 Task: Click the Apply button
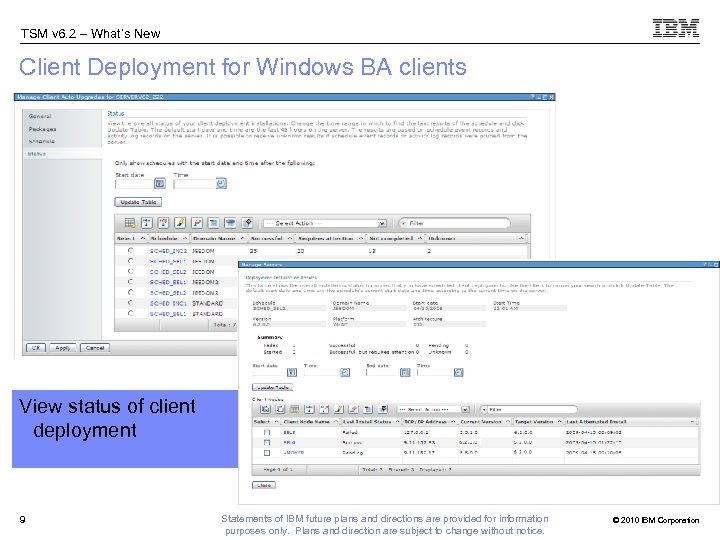pyautogui.click(x=62, y=348)
